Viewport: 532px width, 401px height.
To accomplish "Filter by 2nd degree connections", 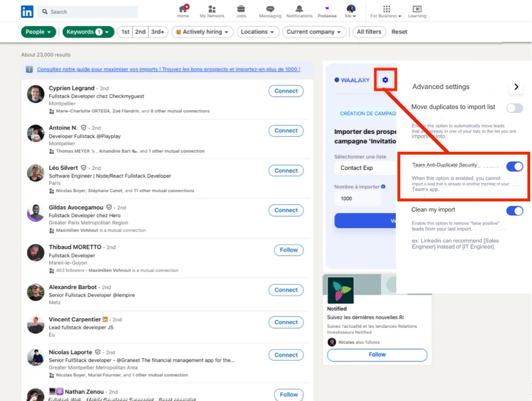I will (140, 31).
